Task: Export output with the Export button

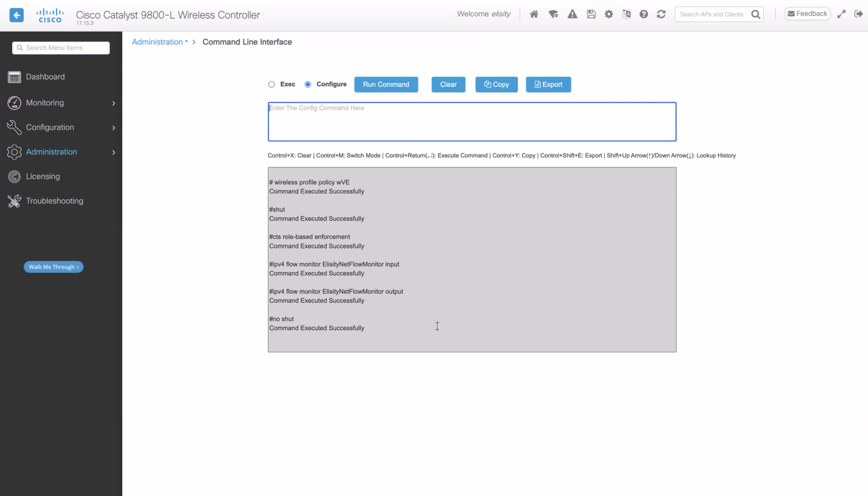Action: tap(549, 85)
